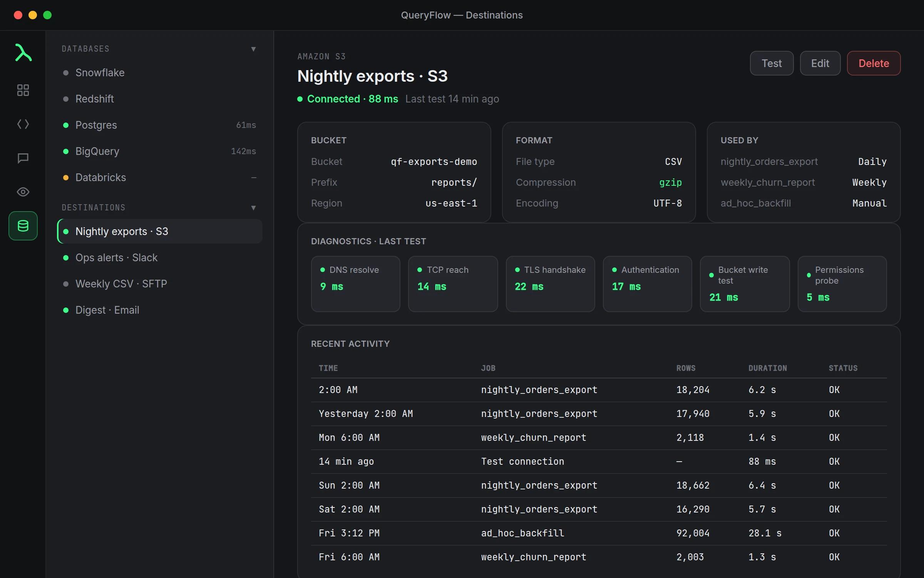Open Ops alerts · Slack destination
This screenshot has height=578, width=924.
[160, 258]
